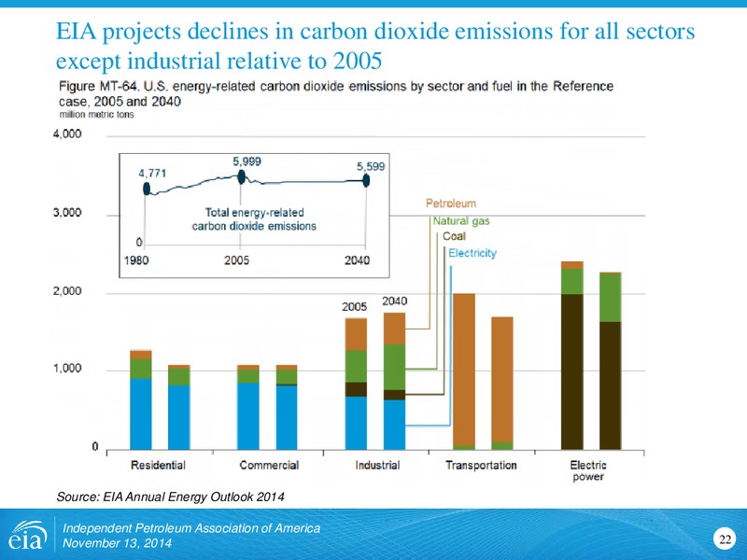Click the Industrial 2040 electricity bar segment

click(394, 425)
